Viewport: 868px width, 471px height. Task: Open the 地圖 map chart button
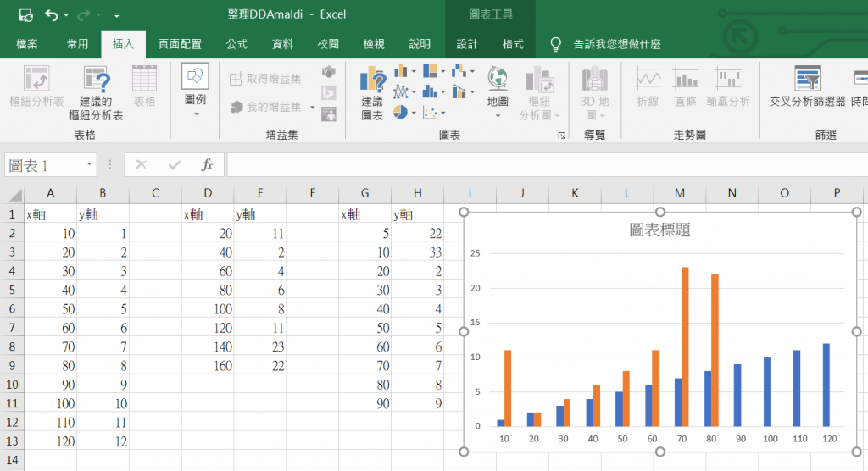(x=498, y=91)
